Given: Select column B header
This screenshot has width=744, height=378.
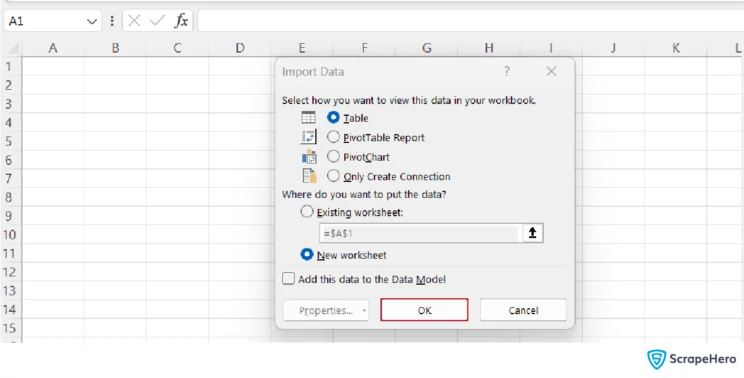Looking at the screenshot, I should point(115,48).
